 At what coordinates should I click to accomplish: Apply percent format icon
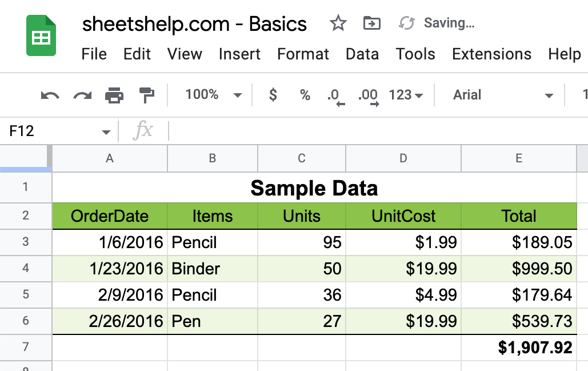[x=305, y=95]
